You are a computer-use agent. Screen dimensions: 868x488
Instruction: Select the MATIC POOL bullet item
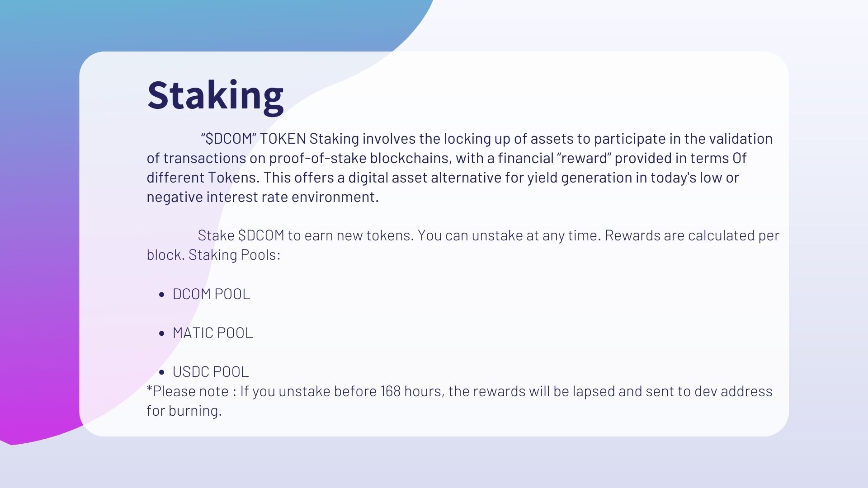click(x=212, y=333)
